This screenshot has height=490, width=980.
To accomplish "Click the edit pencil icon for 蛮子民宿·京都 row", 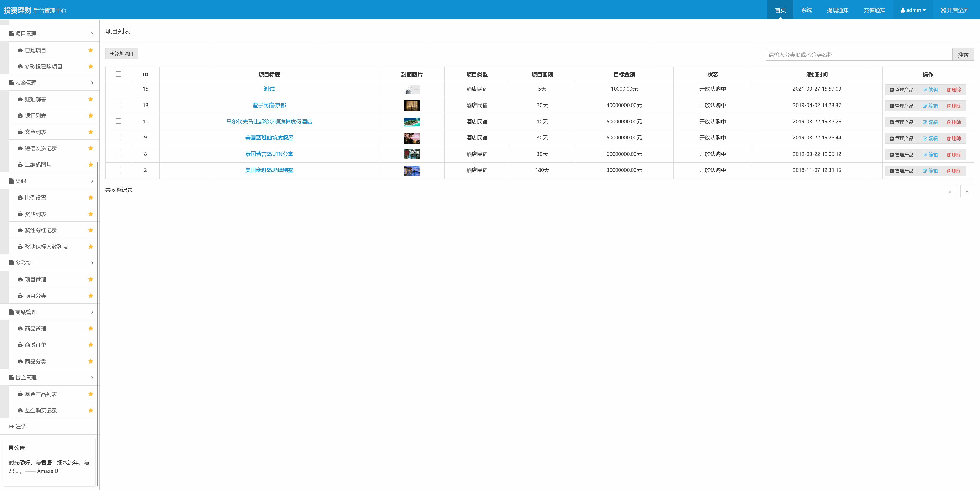I will (924, 106).
